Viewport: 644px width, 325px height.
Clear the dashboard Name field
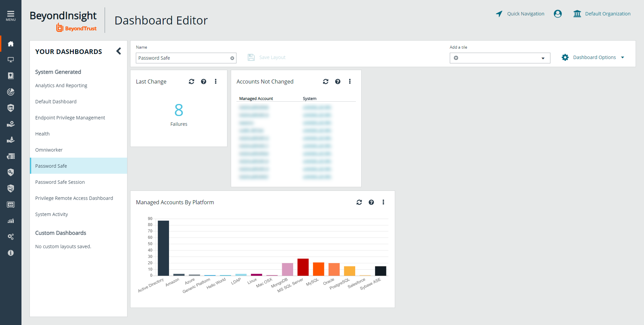(232, 58)
